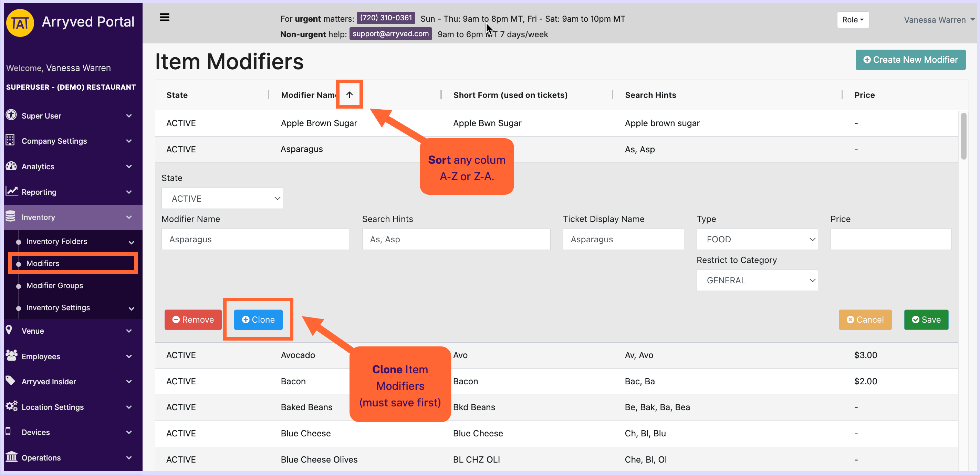This screenshot has height=475, width=980.
Task: Open the Role dropdown
Action: [x=853, y=20]
